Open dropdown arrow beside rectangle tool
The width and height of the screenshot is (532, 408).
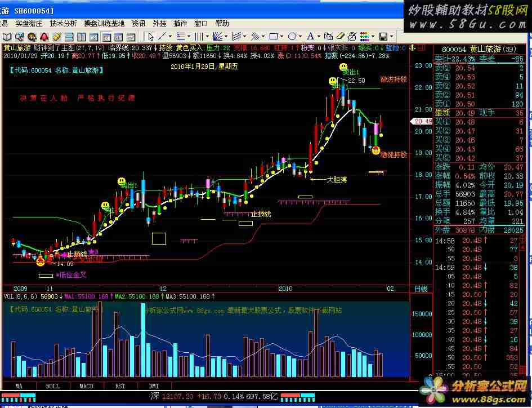[281, 37]
